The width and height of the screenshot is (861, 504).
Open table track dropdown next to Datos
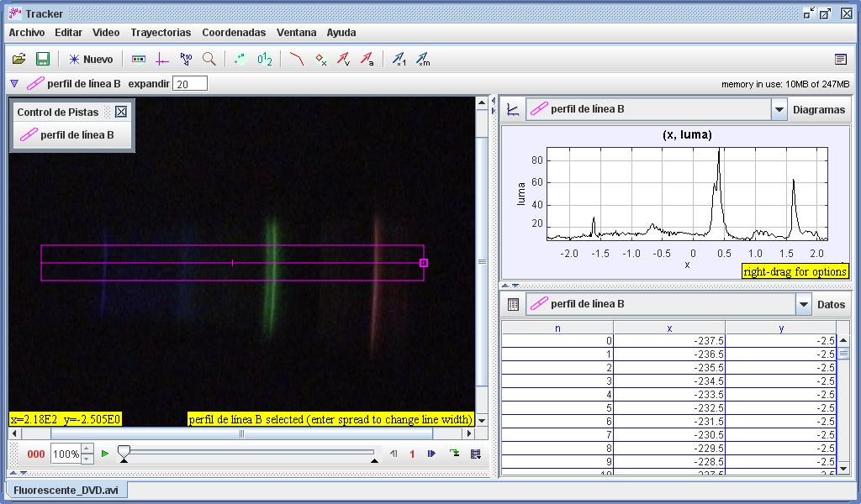803,304
